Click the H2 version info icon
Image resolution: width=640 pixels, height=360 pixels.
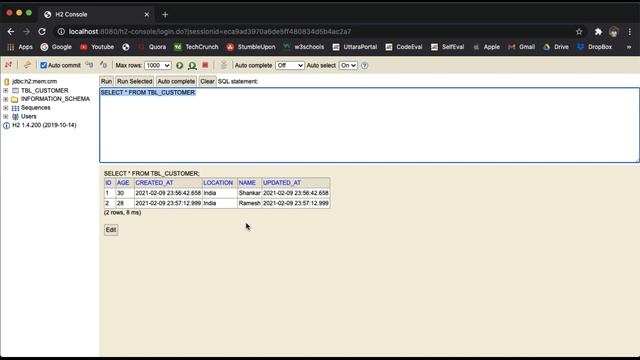[7, 125]
